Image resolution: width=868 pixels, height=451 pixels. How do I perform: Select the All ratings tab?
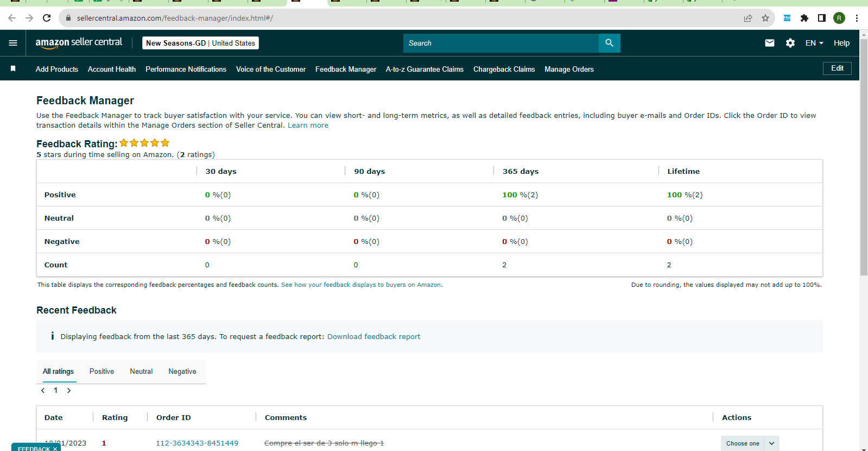(58, 372)
